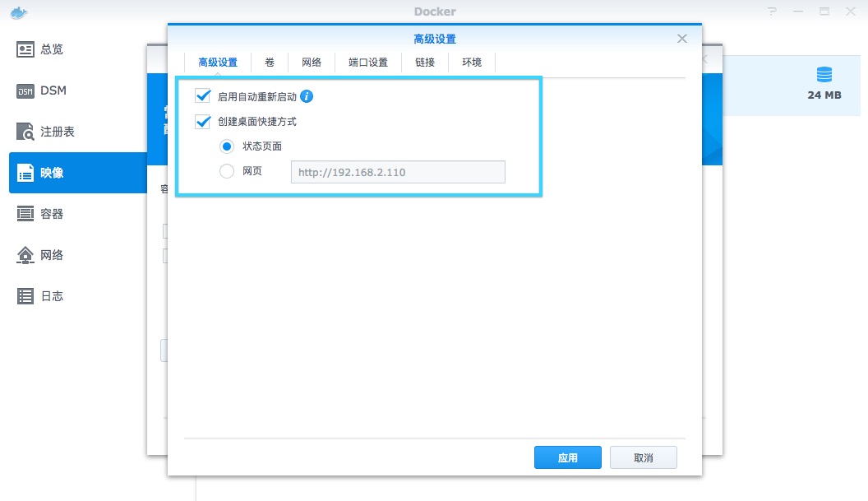Click info icon beside 启用自动重新启动
868x501 pixels.
pyautogui.click(x=307, y=96)
